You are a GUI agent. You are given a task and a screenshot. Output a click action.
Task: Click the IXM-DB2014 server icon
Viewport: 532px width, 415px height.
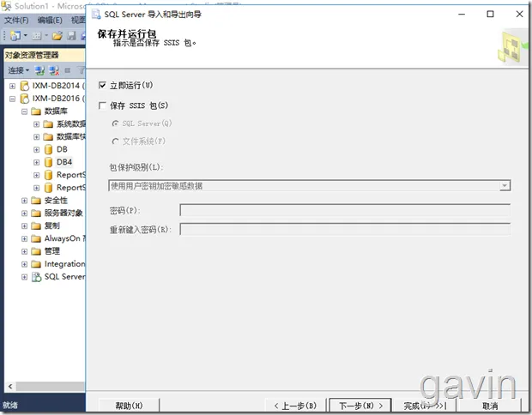(x=24, y=86)
